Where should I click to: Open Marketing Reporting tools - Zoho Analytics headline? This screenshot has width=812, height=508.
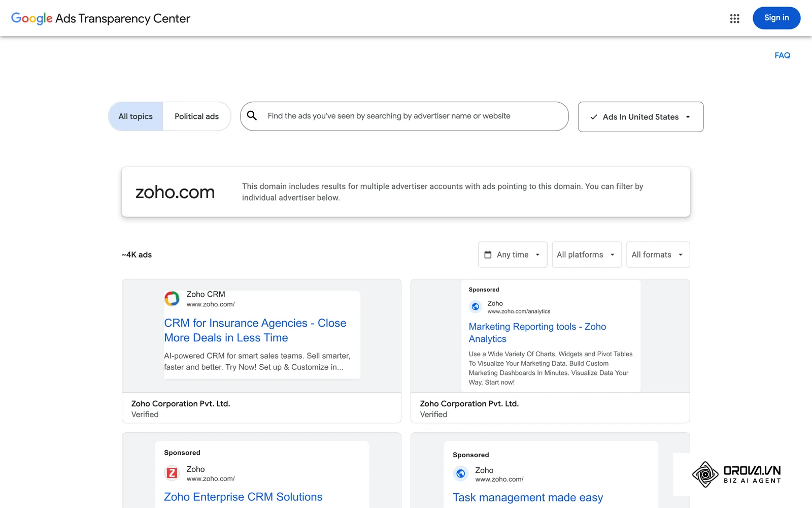pyautogui.click(x=537, y=333)
